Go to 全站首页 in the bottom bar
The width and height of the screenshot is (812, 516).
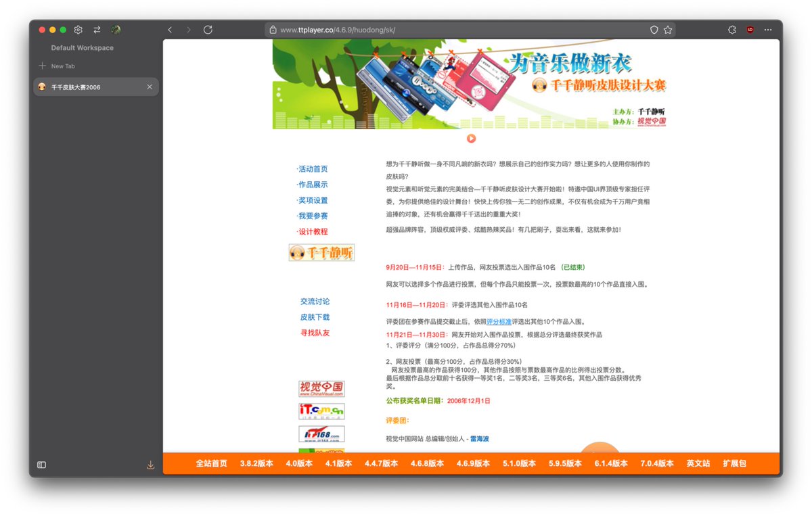pyautogui.click(x=212, y=464)
